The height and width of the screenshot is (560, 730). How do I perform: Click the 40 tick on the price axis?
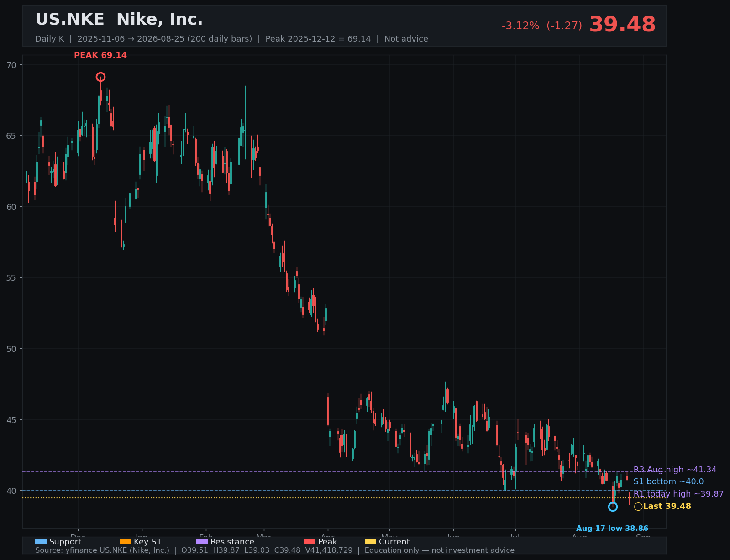click(x=11, y=491)
